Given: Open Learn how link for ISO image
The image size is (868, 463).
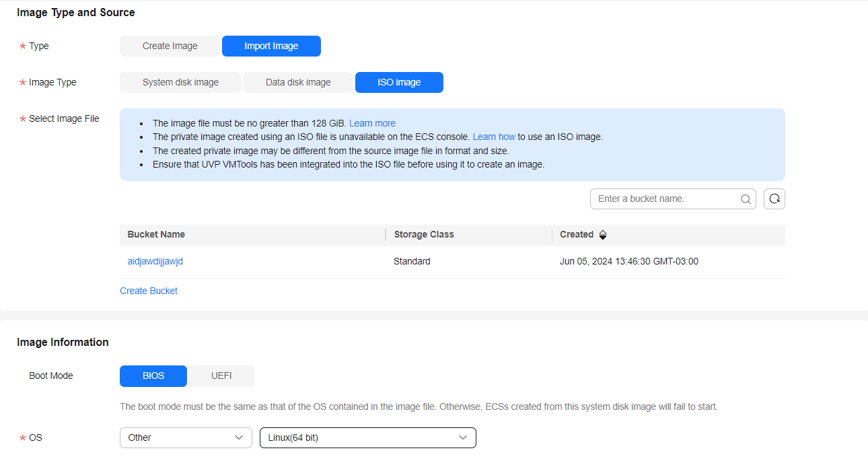Looking at the screenshot, I should tap(494, 137).
